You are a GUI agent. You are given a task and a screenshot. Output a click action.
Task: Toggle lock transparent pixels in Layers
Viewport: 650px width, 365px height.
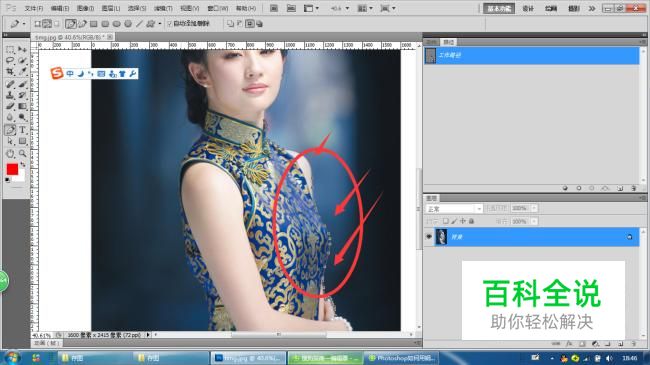[x=446, y=221]
